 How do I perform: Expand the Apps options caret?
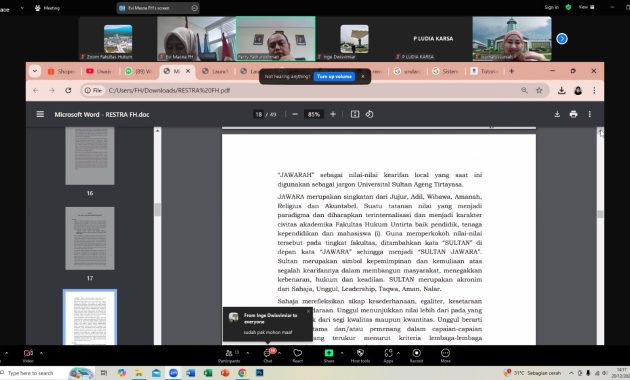tap(398, 353)
